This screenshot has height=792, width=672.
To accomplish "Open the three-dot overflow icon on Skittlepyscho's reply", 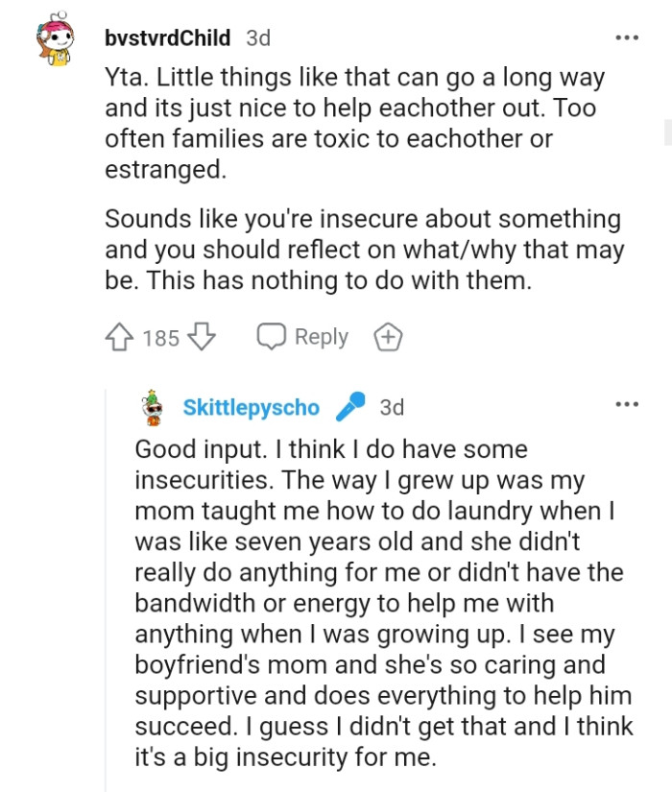I will tap(627, 405).
